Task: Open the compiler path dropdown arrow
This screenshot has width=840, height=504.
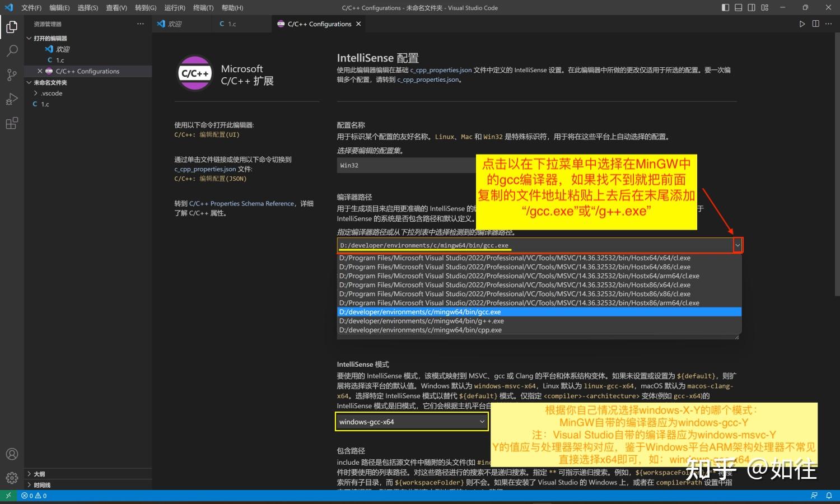Action: [738, 245]
